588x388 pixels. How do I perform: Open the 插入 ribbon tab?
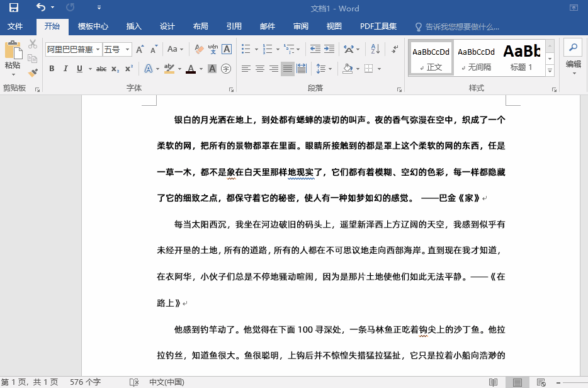[x=134, y=26]
